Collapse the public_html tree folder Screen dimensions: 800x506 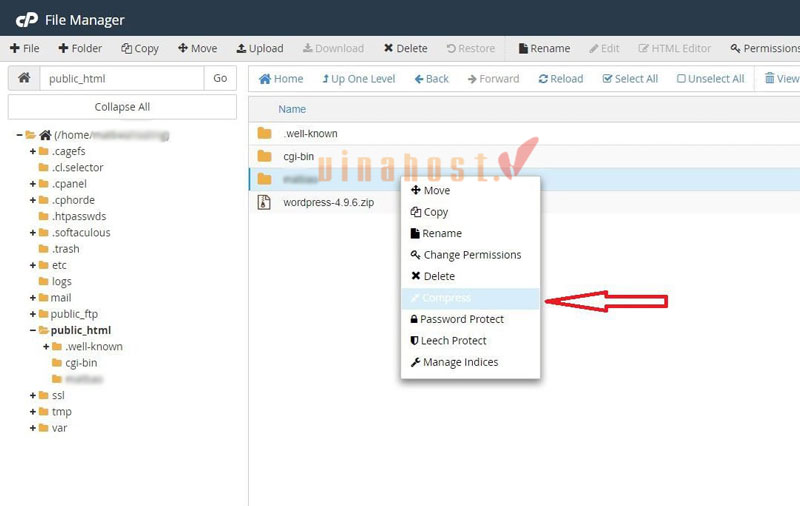pyautogui.click(x=33, y=331)
